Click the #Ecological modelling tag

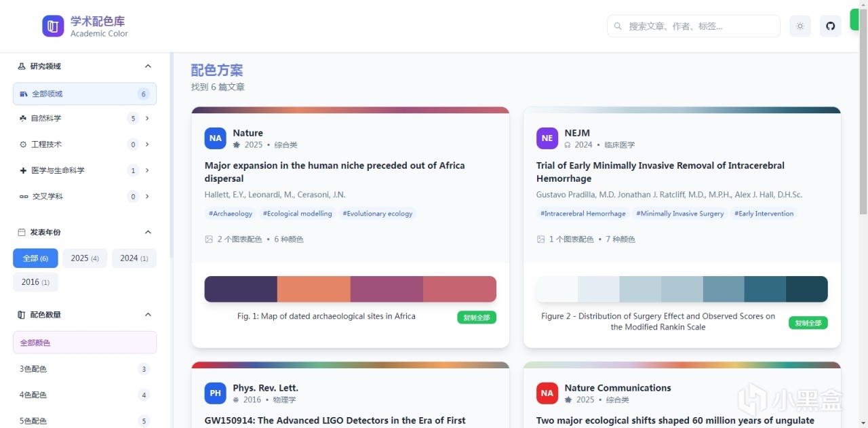pos(298,214)
